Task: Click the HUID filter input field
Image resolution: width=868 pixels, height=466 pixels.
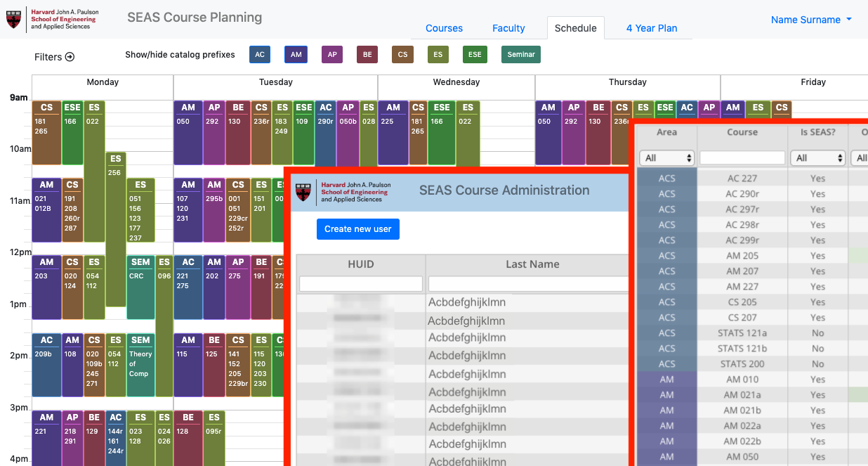Action: pyautogui.click(x=361, y=283)
